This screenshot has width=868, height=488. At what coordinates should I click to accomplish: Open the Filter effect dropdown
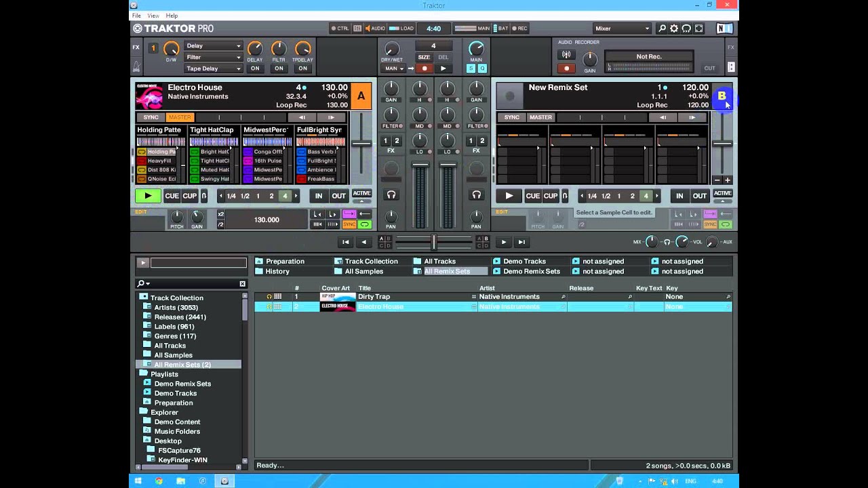(213, 57)
